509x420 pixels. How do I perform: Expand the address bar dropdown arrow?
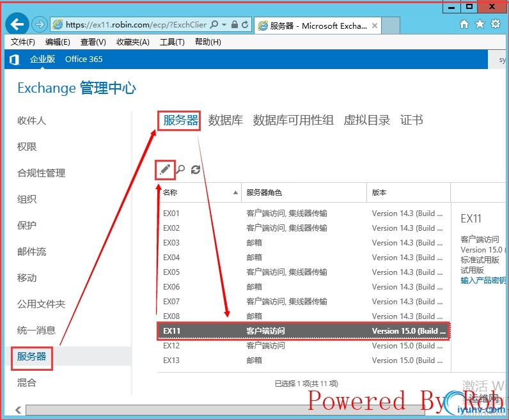224,25
